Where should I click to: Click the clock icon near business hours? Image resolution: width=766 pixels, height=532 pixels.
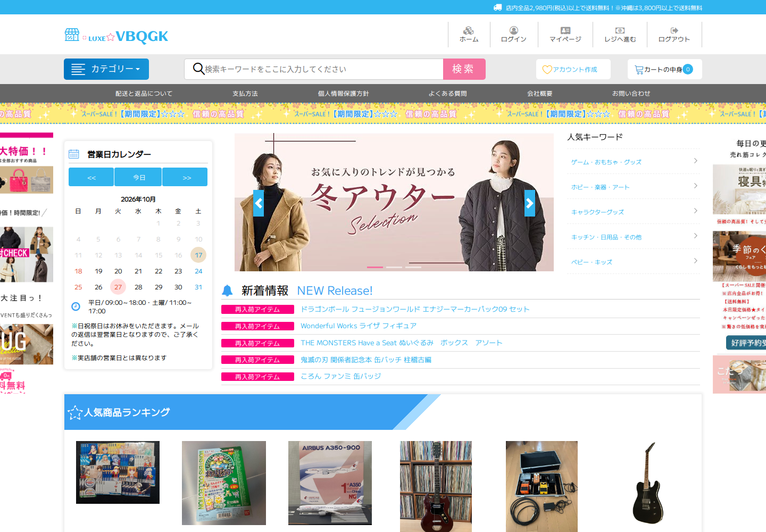[x=76, y=306]
